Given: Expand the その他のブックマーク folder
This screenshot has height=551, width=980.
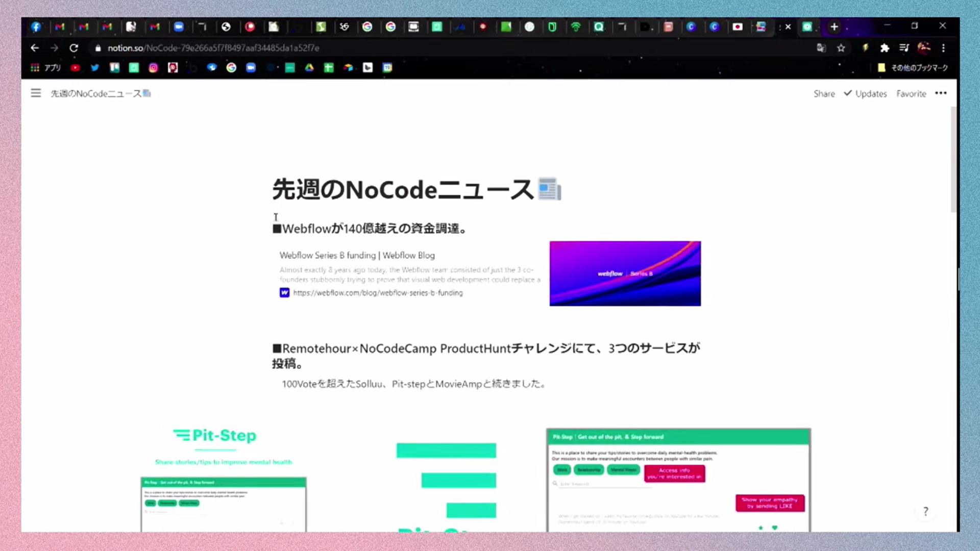Looking at the screenshot, I should (913, 68).
